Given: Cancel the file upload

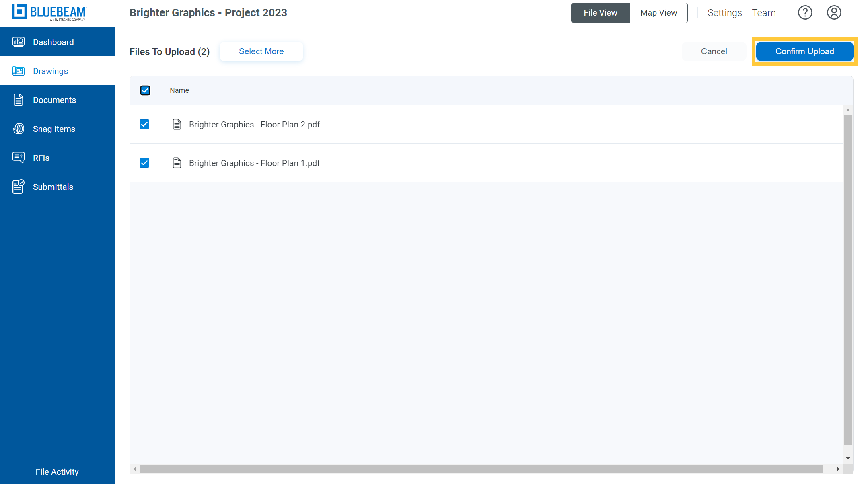Looking at the screenshot, I should pyautogui.click(x=714, y=51).
